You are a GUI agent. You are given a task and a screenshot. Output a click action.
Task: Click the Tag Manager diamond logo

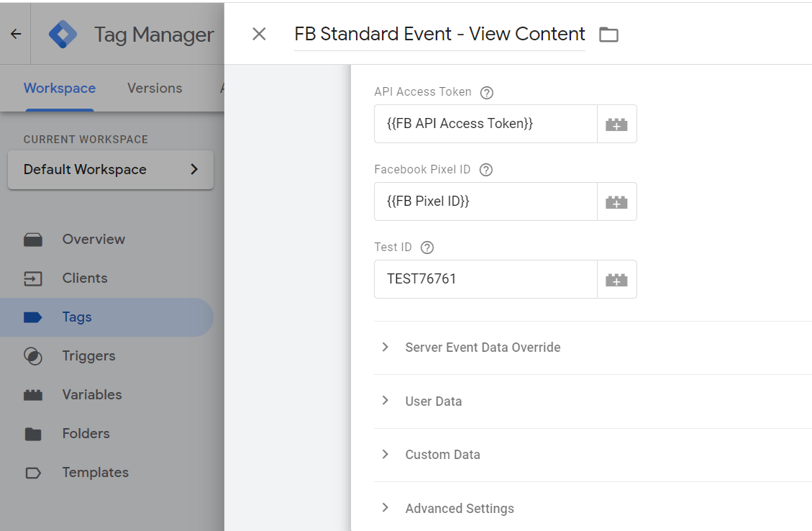[63, 35]
